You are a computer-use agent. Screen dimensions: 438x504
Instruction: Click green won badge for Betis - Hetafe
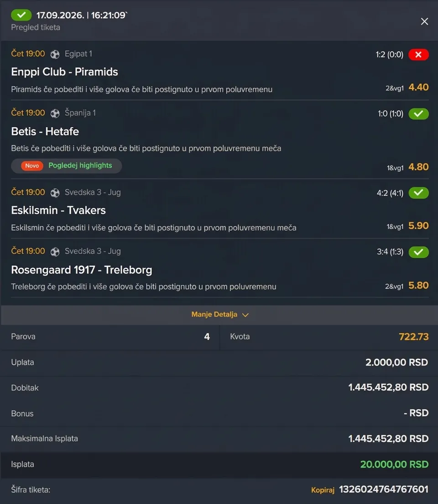418,114
